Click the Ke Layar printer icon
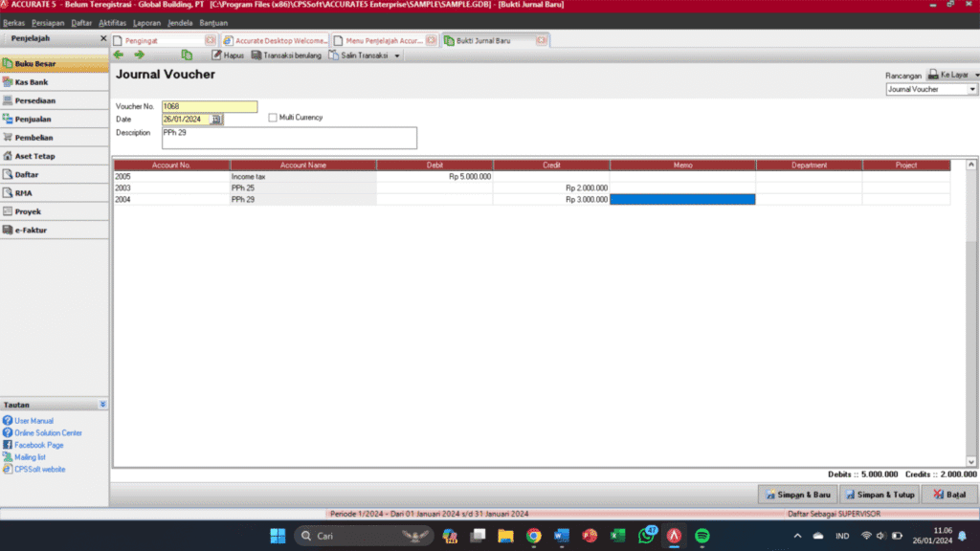 click(933, 75)
